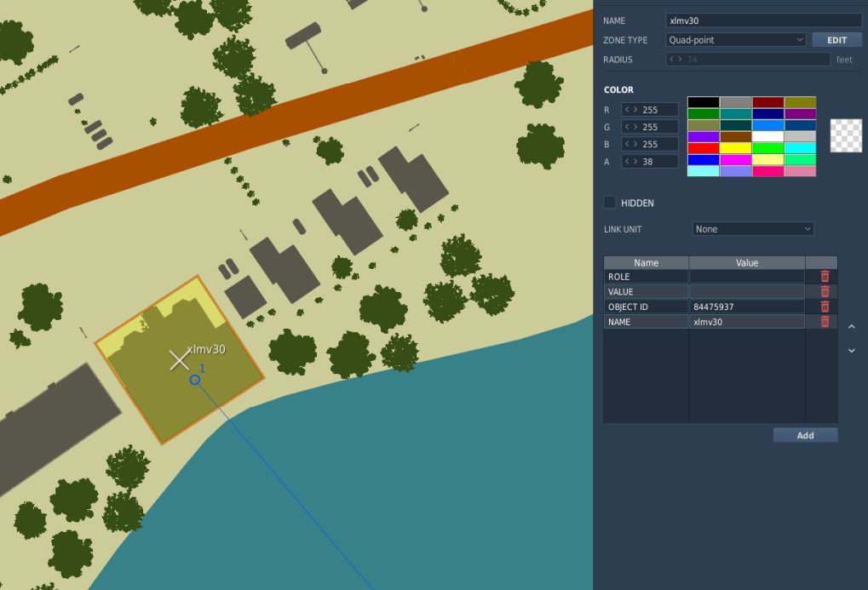Delete the ROLE property row
The height and width of the screenshot is (590, 868).
tap(825, 276)
